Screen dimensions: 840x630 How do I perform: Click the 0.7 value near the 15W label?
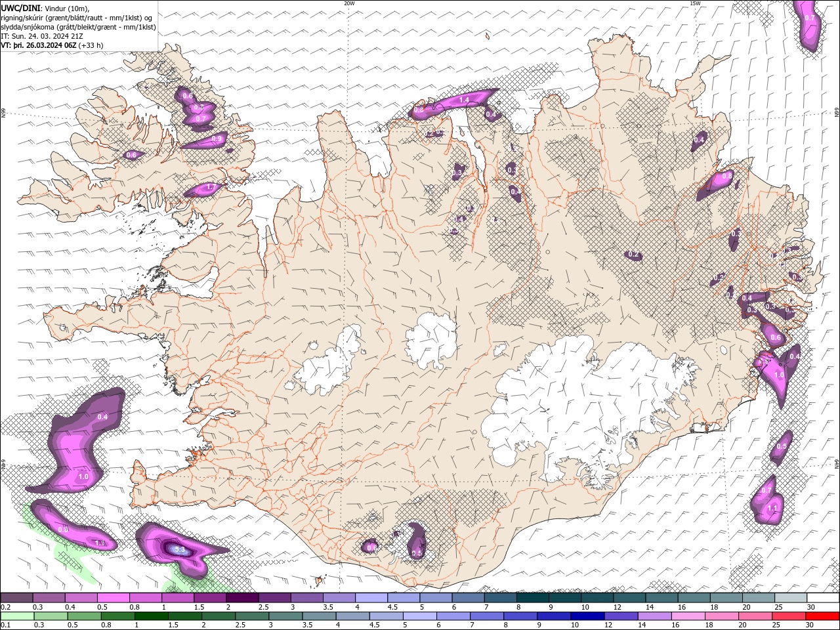(x=810, y=18)
